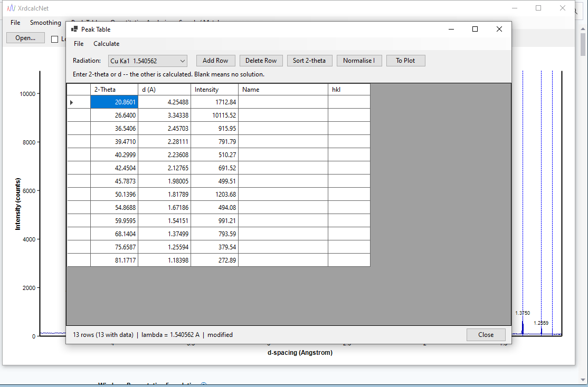Screen dimensions: 588x387
Task: Select the row header arrow of first row
Action: coord(79,102)
